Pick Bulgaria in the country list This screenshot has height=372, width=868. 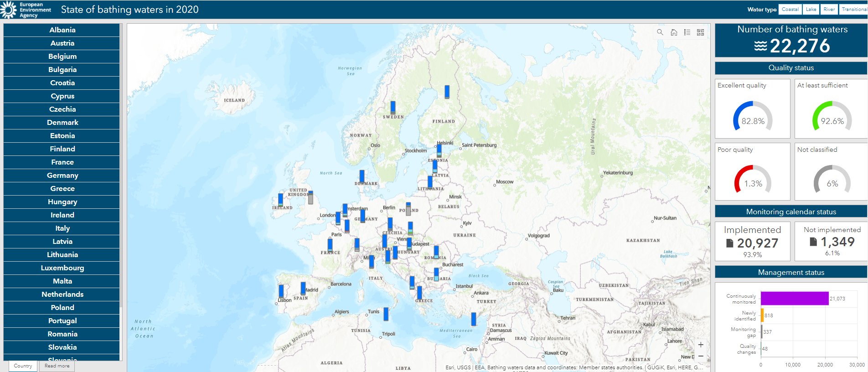pyautogui.click(x=62, y=70)
